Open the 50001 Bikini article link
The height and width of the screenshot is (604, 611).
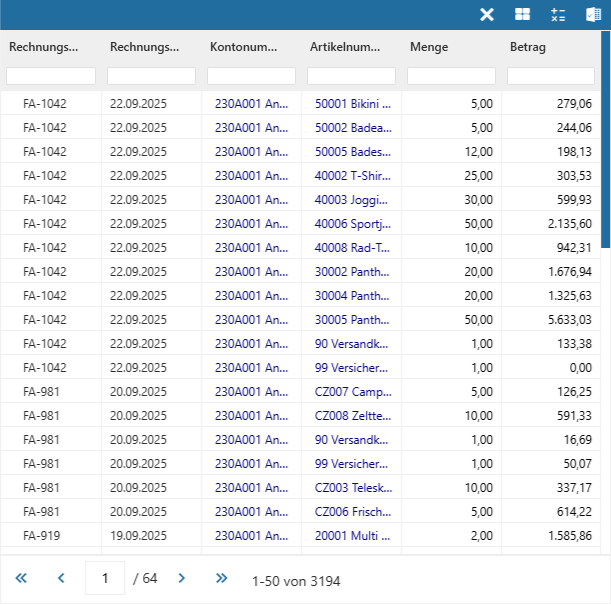(353, 103)
